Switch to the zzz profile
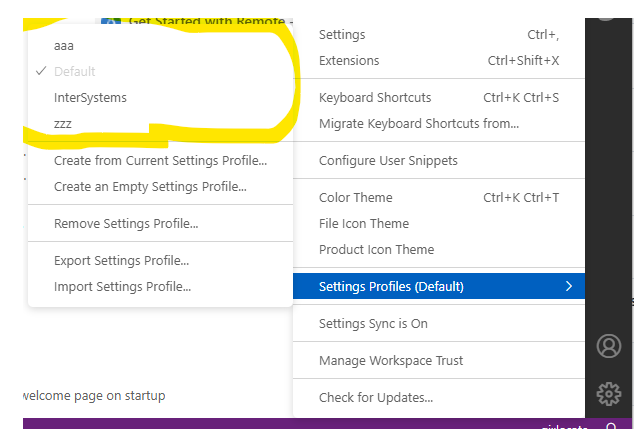The image size is (634, 429). coord(161,123)
